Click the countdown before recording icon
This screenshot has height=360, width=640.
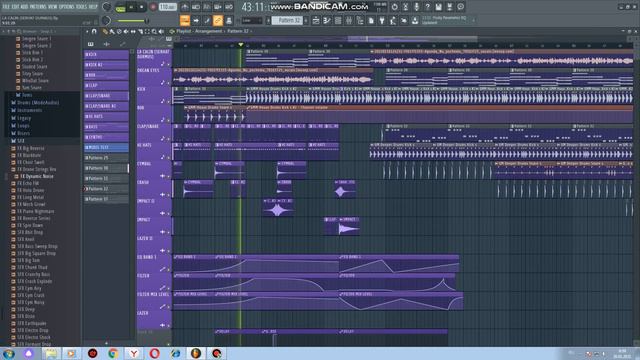click(207, 7)
